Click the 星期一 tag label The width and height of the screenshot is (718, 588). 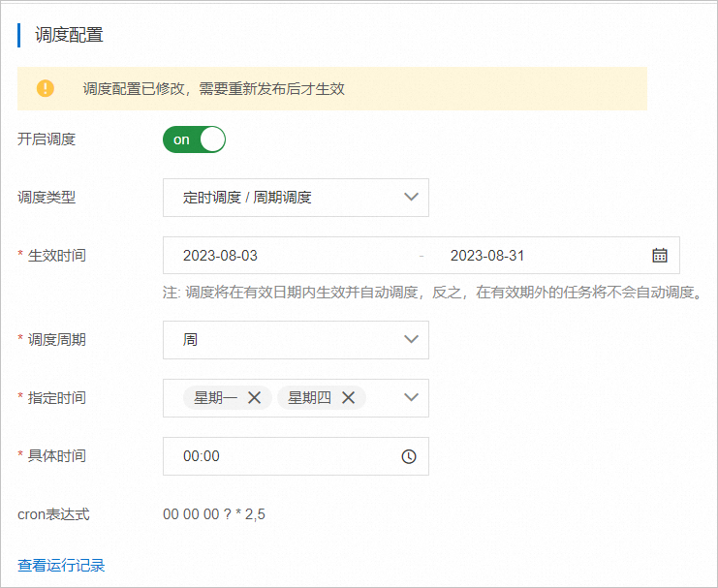[215, 397]
